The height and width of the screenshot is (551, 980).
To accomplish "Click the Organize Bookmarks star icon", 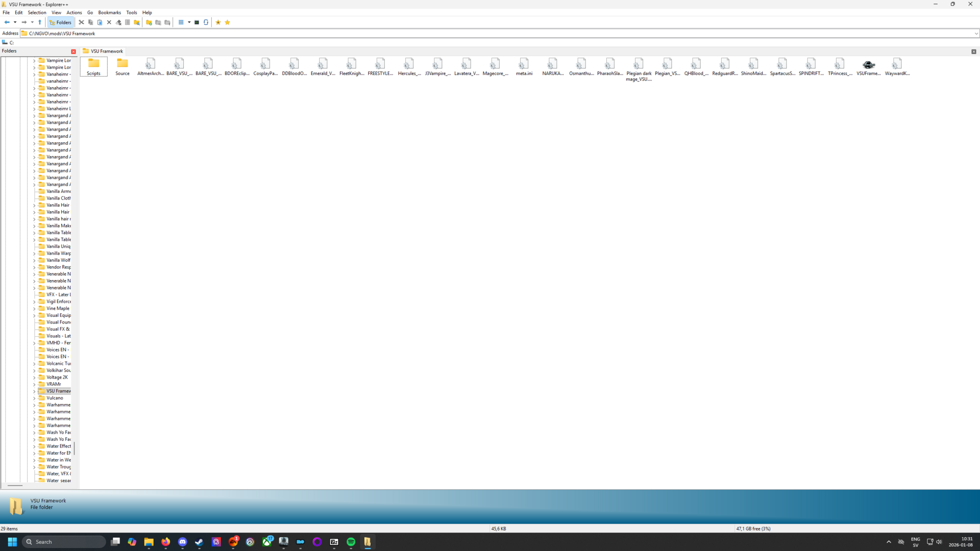I will [x=228, y=22].
